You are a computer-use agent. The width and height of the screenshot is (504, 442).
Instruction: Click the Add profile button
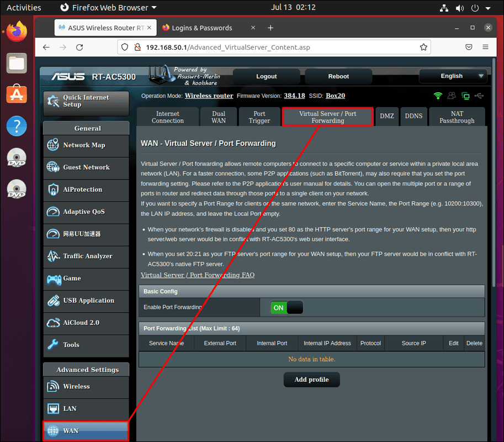coord(311,380)
